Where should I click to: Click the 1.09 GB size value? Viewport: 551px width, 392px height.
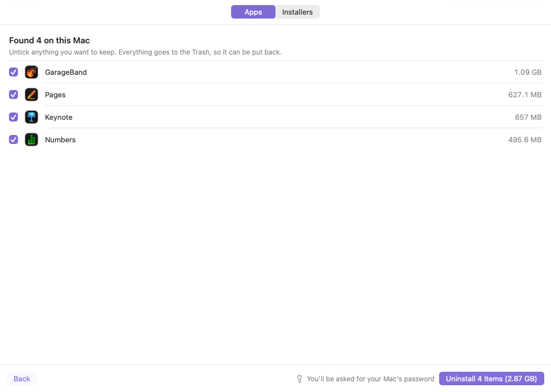[528, 72]
